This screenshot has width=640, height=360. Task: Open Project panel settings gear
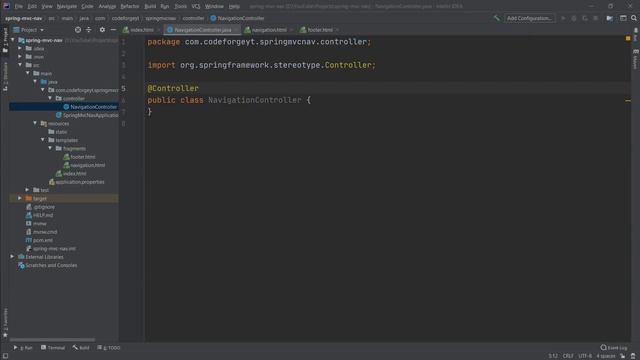point(102,30)
